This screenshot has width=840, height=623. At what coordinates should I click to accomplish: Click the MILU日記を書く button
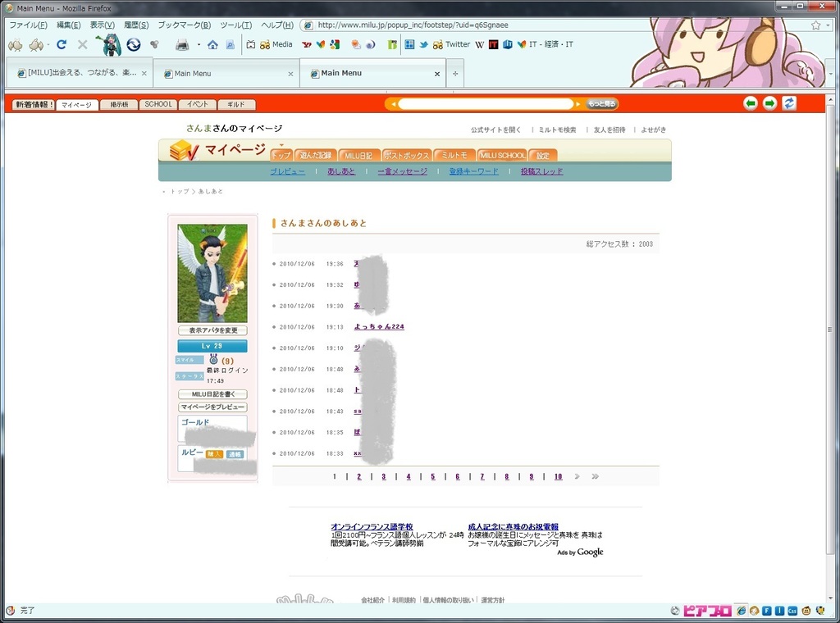[x=212, y=394]
